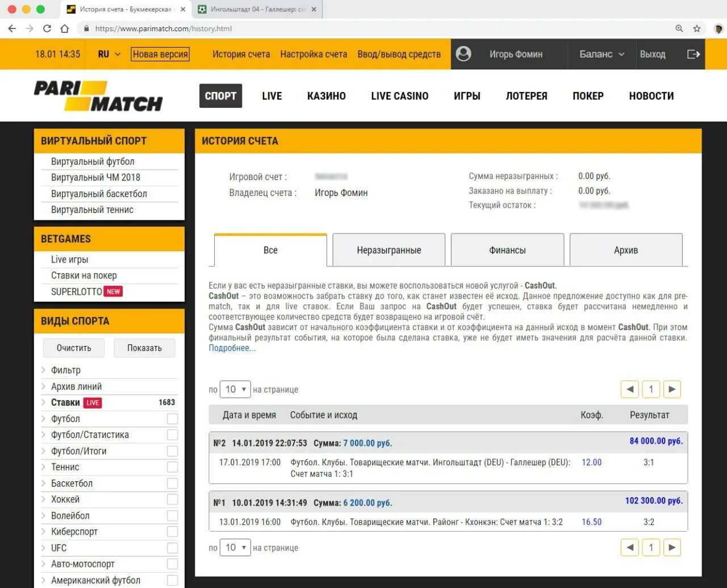
Task: Switch to the Все tab
Action: coord(270,250)
